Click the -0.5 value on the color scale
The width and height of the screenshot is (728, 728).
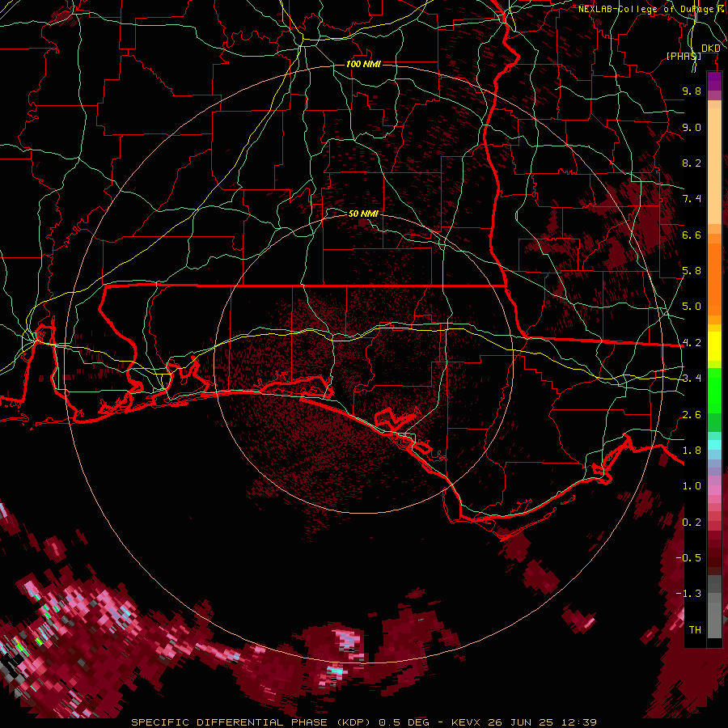coord(688,558)
